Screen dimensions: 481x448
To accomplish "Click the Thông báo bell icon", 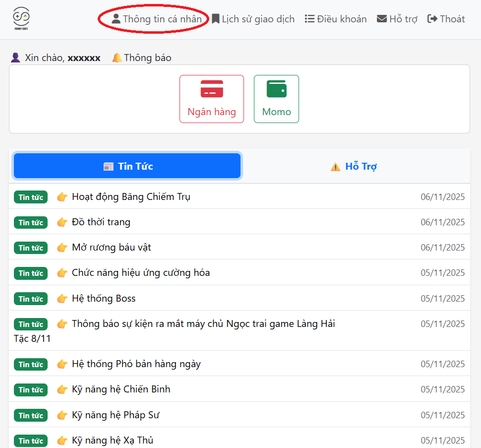I will tap(117, 58).
